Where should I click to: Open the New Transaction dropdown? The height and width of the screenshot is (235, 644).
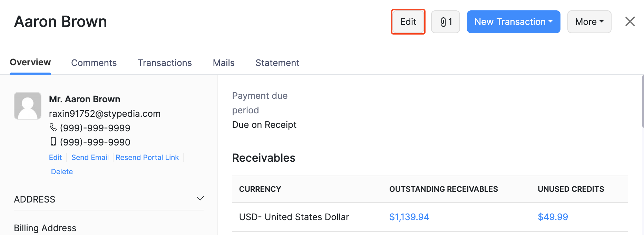(513, 22)
